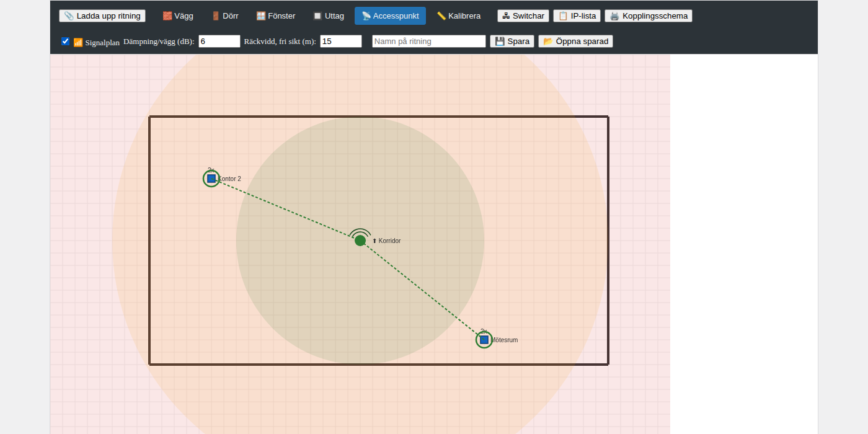
Task: Select the Dörr door tool
Action: click(224, 16)
